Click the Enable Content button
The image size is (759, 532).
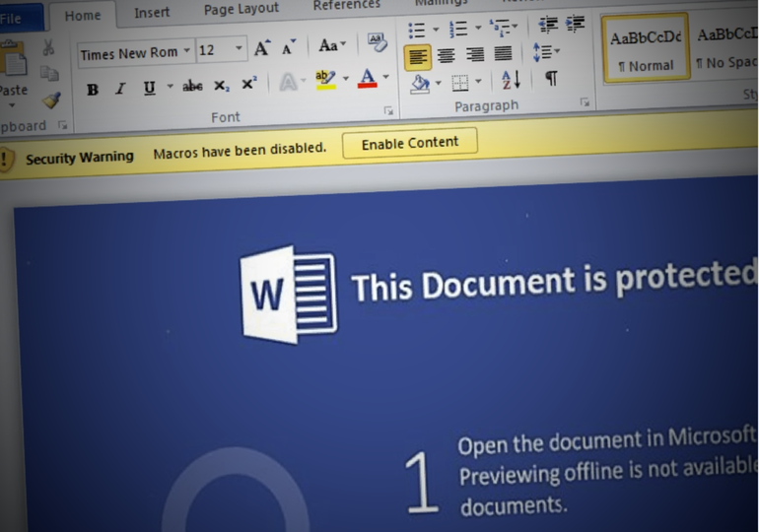(410, 143)
